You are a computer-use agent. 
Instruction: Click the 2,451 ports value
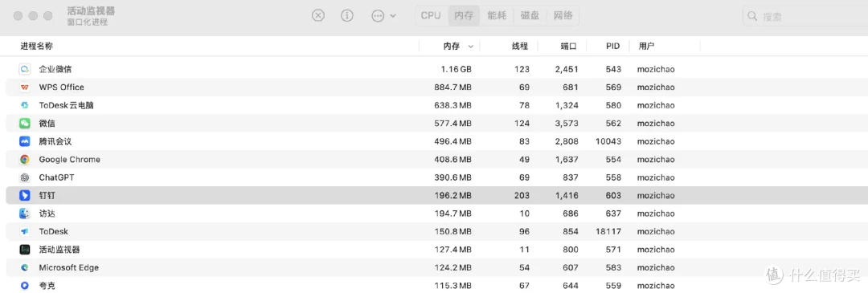[x=567, y=69]
